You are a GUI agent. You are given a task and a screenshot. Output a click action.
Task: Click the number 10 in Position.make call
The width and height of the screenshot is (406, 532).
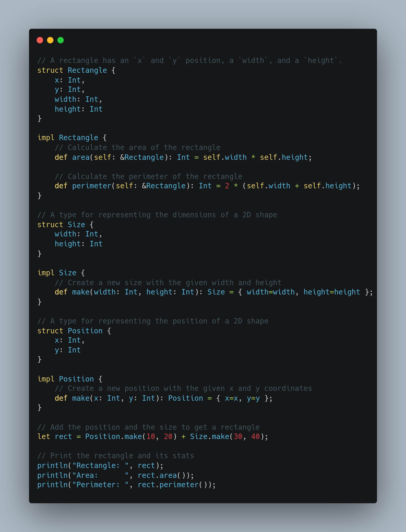pos(151,437)
